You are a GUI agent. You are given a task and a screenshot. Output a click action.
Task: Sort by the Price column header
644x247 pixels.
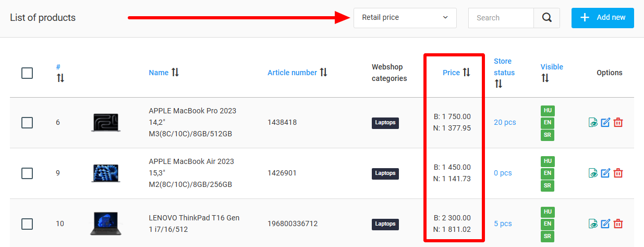451,73
